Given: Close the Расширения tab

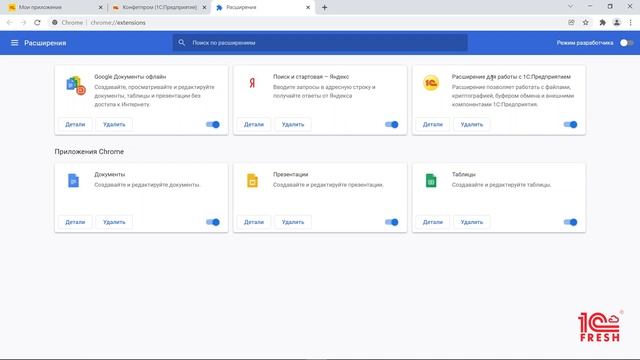Looking at the screenshot, I should point(308,7).
